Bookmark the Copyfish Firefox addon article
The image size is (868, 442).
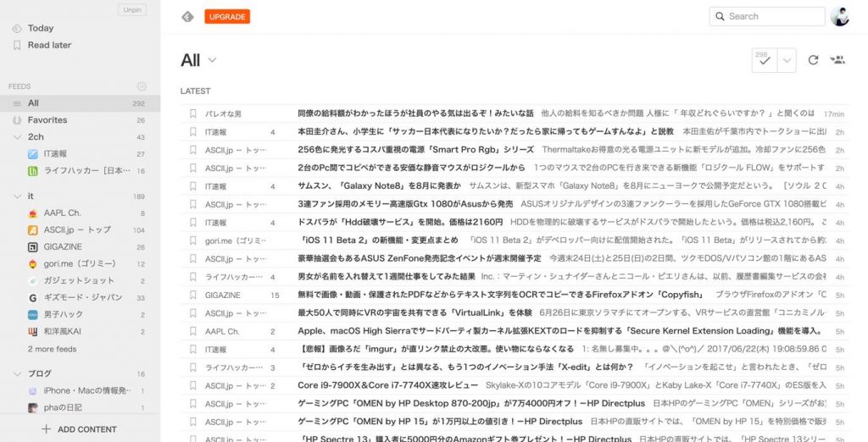coord(192,295)
